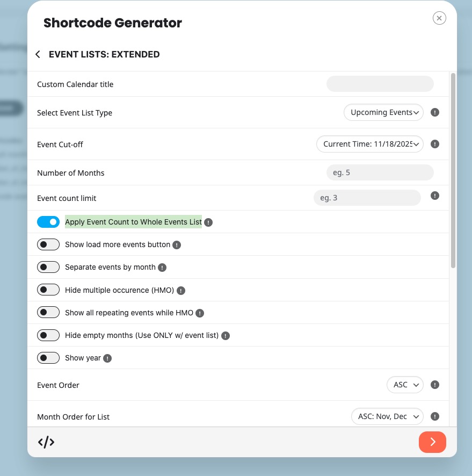Click info icon beside Show load more events button

177,245
